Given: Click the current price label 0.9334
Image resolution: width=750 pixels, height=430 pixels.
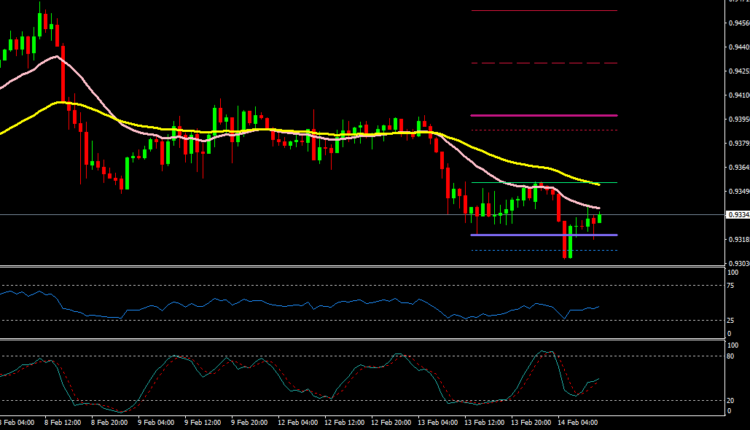Looking at the screenshot, I should click(x=736, y=215).
